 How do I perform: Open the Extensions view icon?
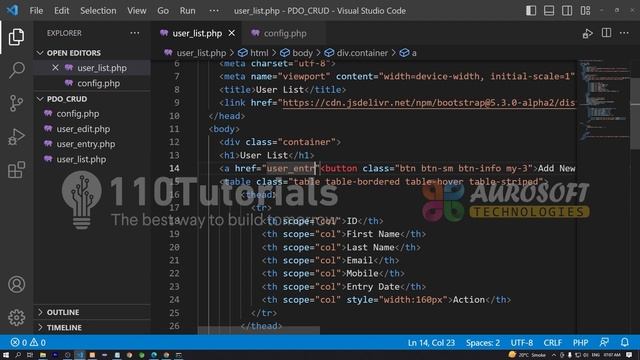click(16, 170)
